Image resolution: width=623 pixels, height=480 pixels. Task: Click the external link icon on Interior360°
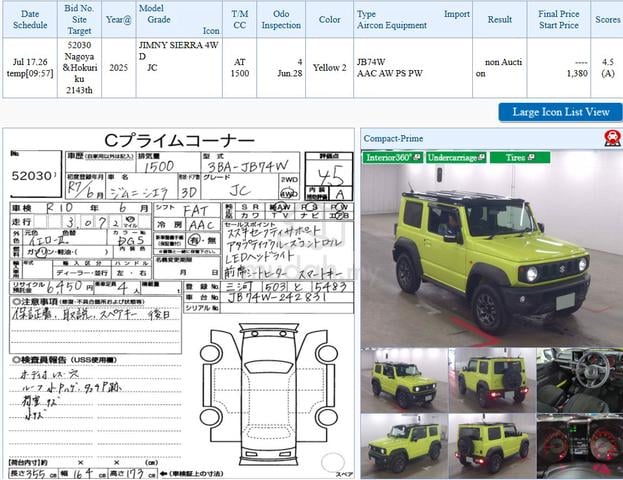coord(417,157)
